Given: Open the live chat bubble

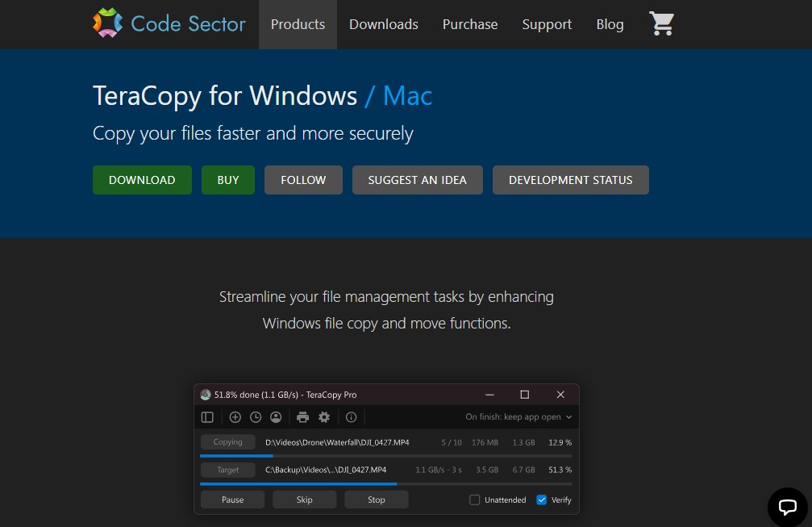Looking at the screenshot, I should click(787, 507).
